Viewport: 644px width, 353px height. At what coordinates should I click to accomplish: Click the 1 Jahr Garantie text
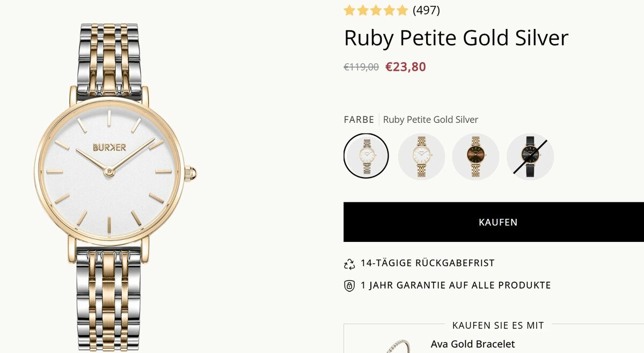point(456,285)
